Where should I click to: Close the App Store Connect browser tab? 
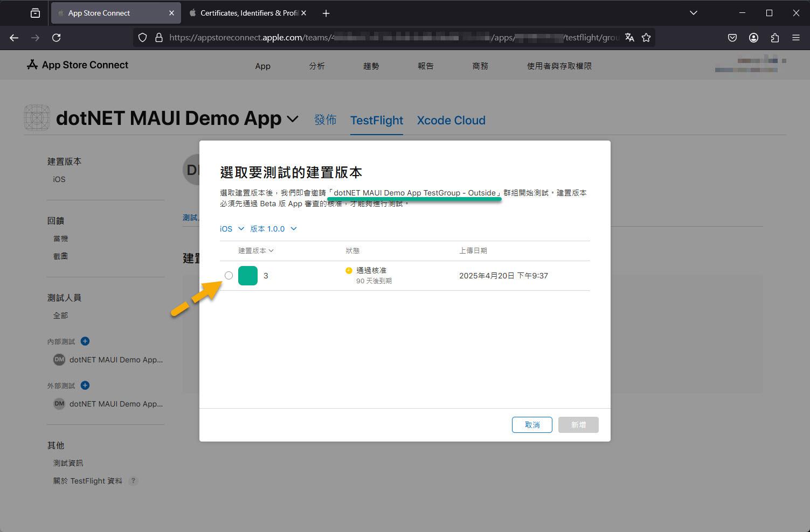point(171,13)
